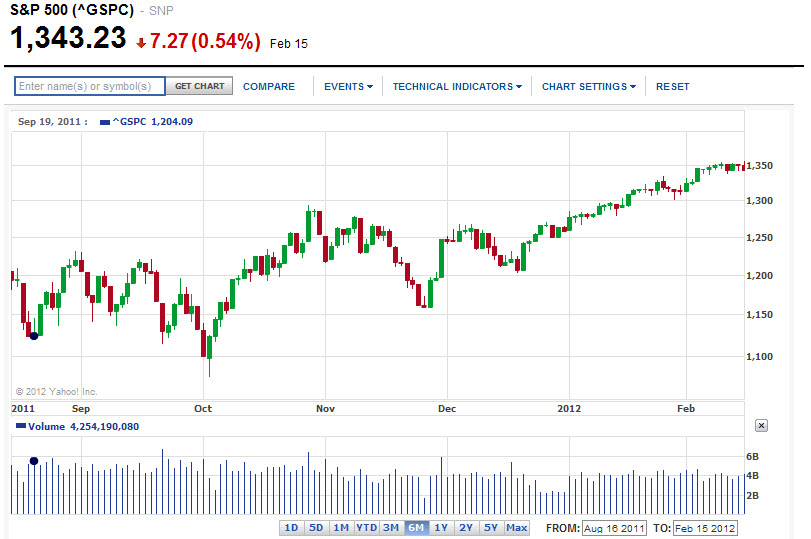811x539 pixels.
Task: Click the 1,350 price axis label
Action: [x=759, y=166]
